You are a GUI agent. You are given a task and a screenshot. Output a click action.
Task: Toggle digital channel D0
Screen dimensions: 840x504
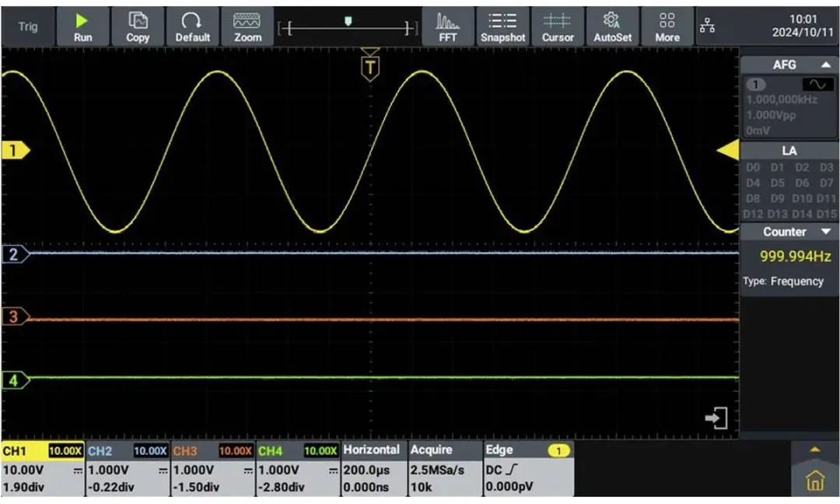point(753,168)
